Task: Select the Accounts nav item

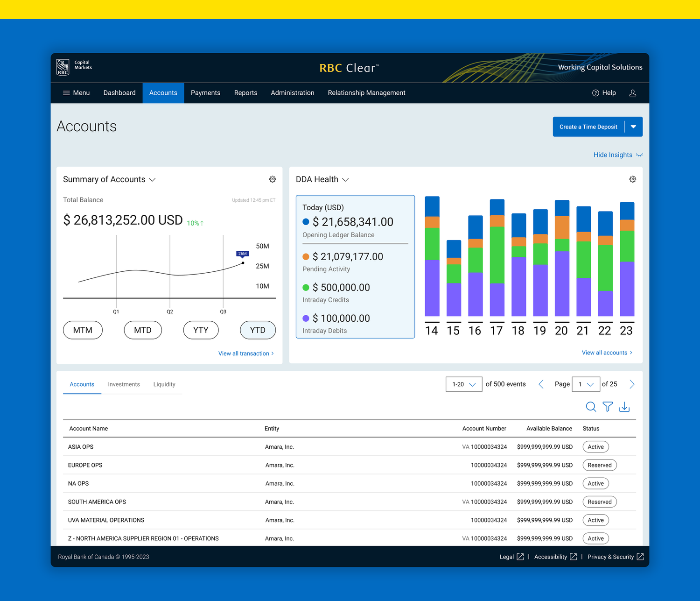Action: click(x=163, y=93)
